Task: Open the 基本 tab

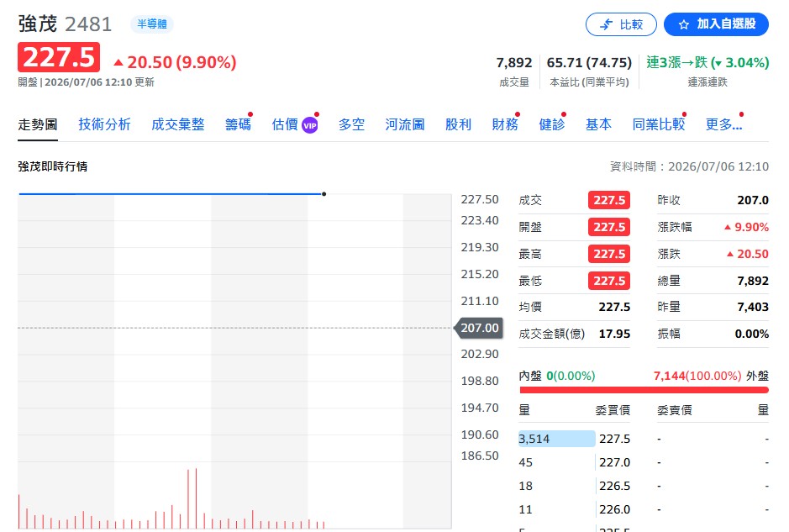Action: pos(599,124)
